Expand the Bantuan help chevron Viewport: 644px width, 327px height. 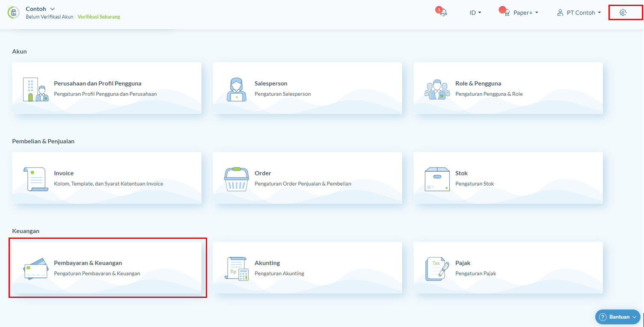[x=634, y=317]
